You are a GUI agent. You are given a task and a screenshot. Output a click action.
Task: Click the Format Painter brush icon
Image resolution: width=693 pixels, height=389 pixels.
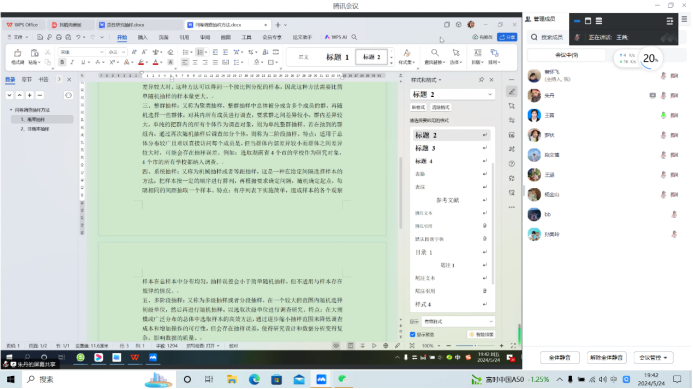click(x=17, y=53)
